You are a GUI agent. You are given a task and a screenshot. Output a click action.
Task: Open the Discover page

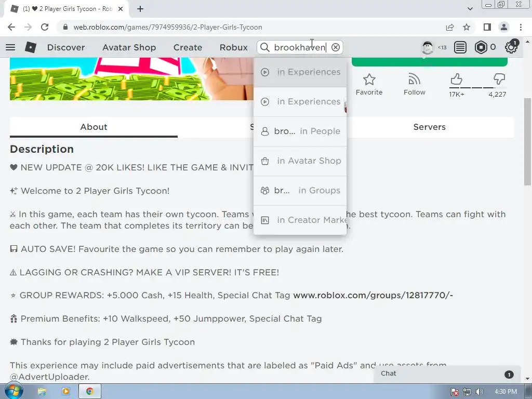pos(66,47)
